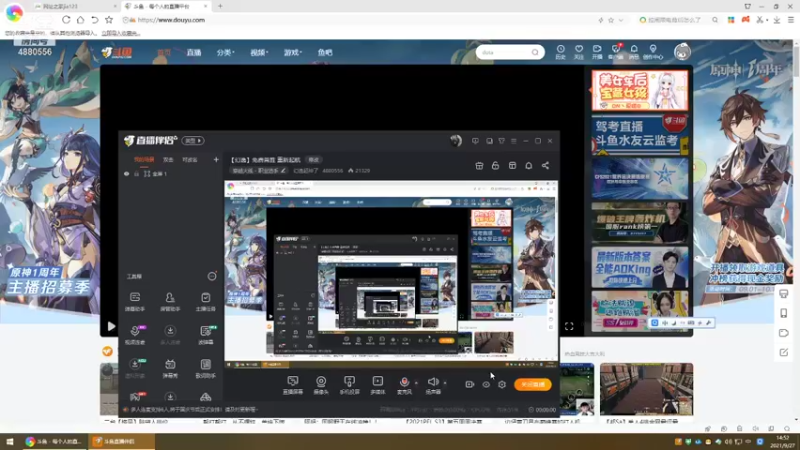Open microphone options arrow

click(416, 383)
